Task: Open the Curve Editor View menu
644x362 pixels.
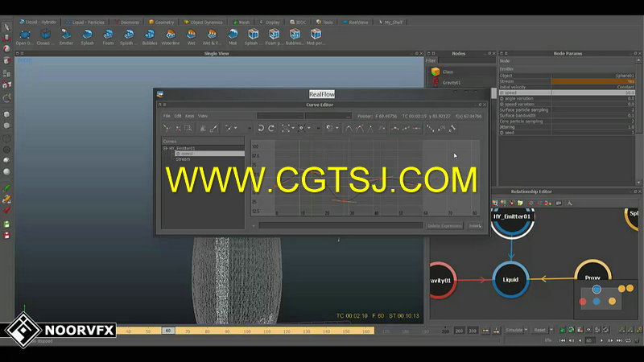Action: [203, 116]
